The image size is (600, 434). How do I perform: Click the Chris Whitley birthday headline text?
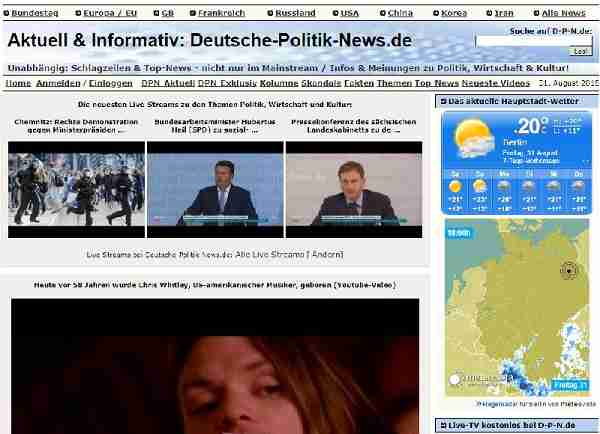pos(215,285)
